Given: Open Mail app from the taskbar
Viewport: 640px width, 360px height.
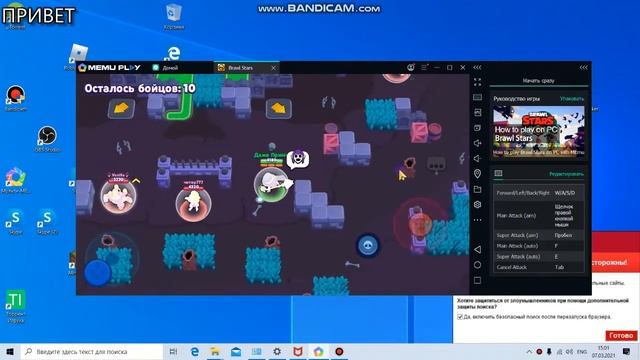Looking at the screenshot, I should (236, 351).
